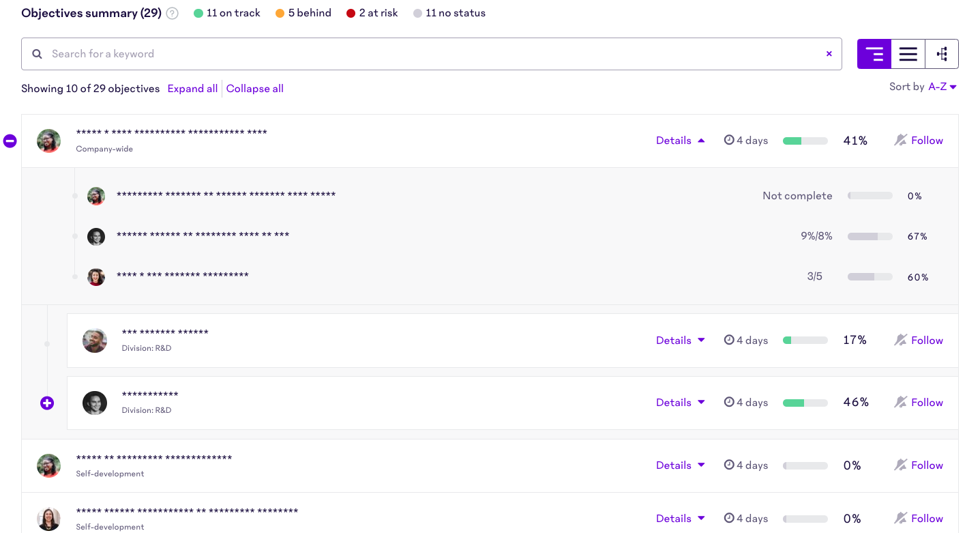Image resolution: width=980 pixels, height=533 pixels.
Task: Clear the search with the × icon
Action: 829,53
